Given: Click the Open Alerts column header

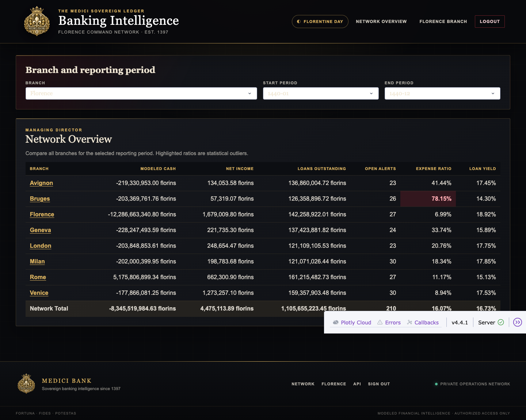Looking at the screenshot, I should pos(380,169).
